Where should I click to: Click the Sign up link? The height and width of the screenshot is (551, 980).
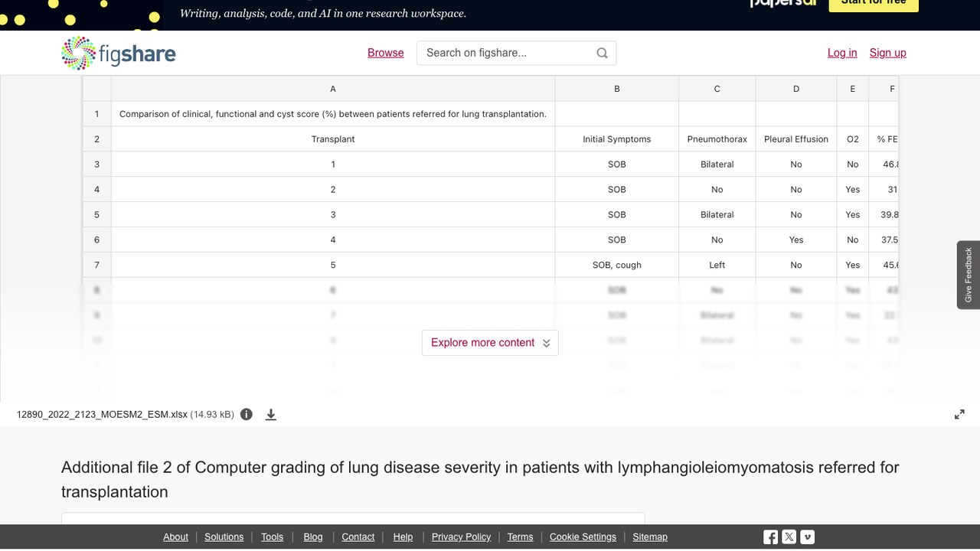pos(888,53)
